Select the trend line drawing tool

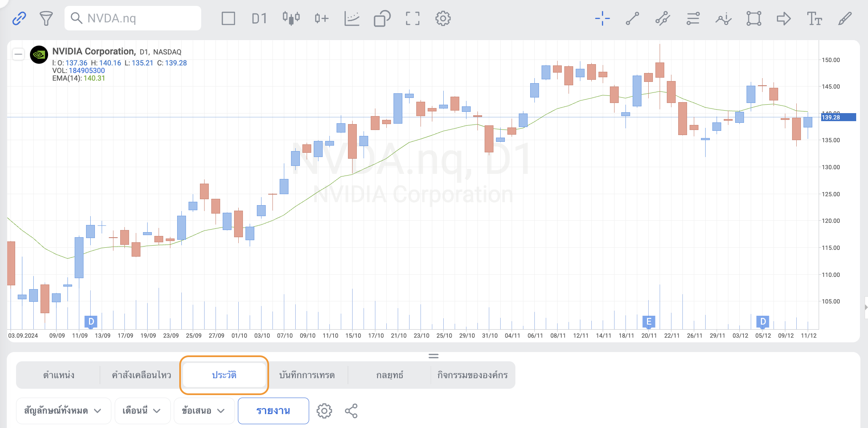coord(632,19)
